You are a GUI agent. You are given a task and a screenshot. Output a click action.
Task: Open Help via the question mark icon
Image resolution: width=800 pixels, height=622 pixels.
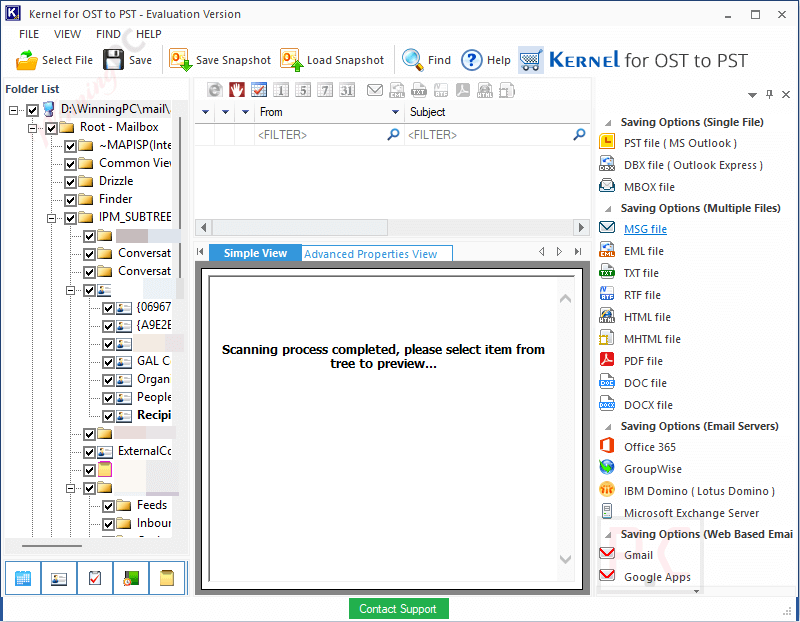coord(471,60)
